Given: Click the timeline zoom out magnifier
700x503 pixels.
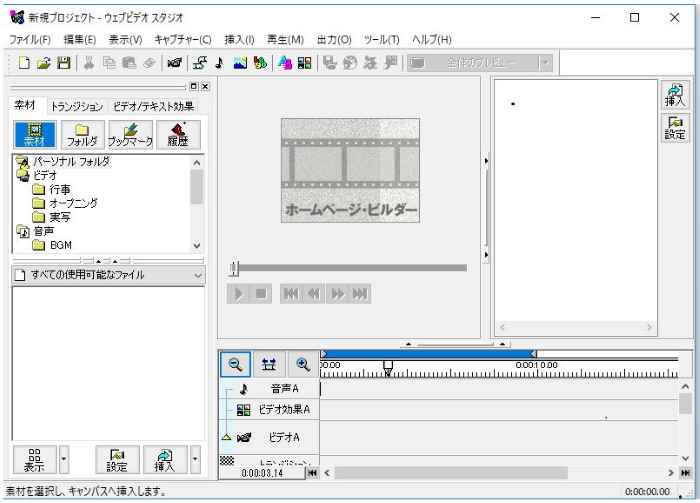Looking at the screenshot, I should click(235, 364).
